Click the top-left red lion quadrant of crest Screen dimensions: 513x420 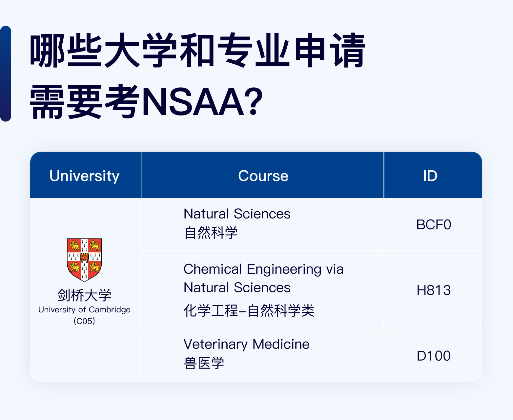point(74,245)
